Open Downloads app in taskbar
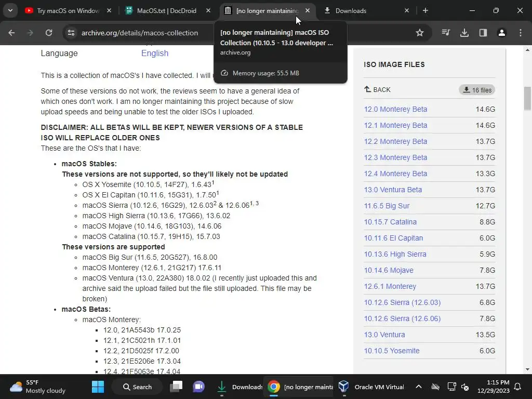This screenshot has width=532, height=399. [x=239, y=387]
